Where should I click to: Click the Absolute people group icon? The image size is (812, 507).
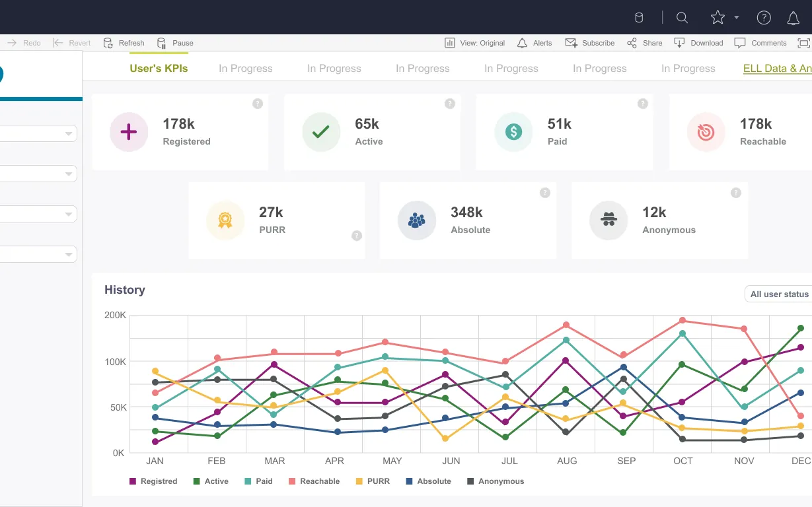(417, 220)
